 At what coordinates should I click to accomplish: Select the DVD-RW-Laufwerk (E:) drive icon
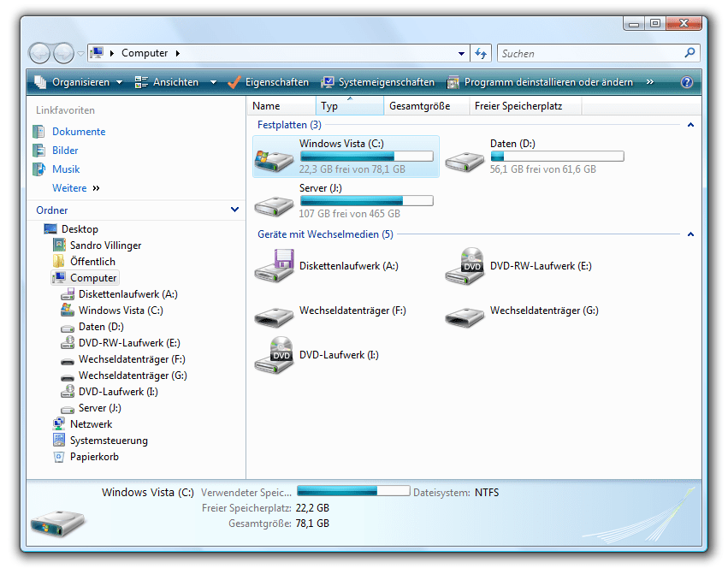point(465,266)
